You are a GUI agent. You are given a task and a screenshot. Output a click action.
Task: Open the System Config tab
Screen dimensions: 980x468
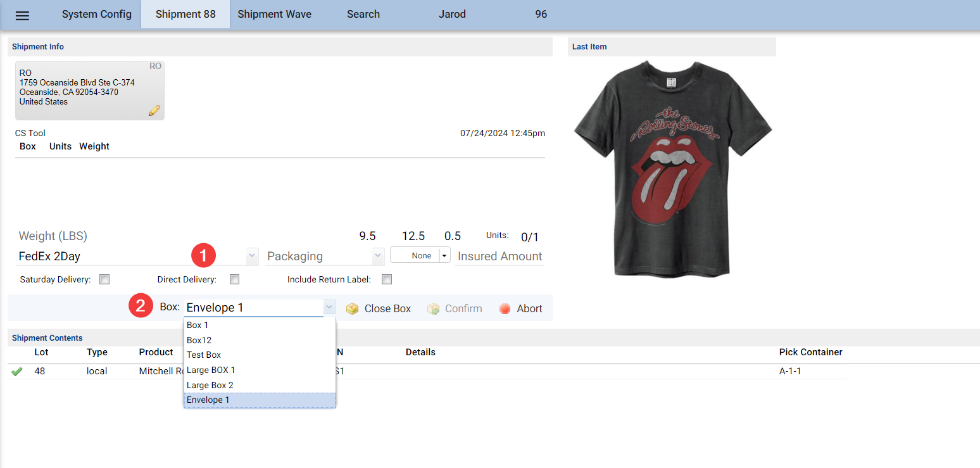tap(97, 14)
